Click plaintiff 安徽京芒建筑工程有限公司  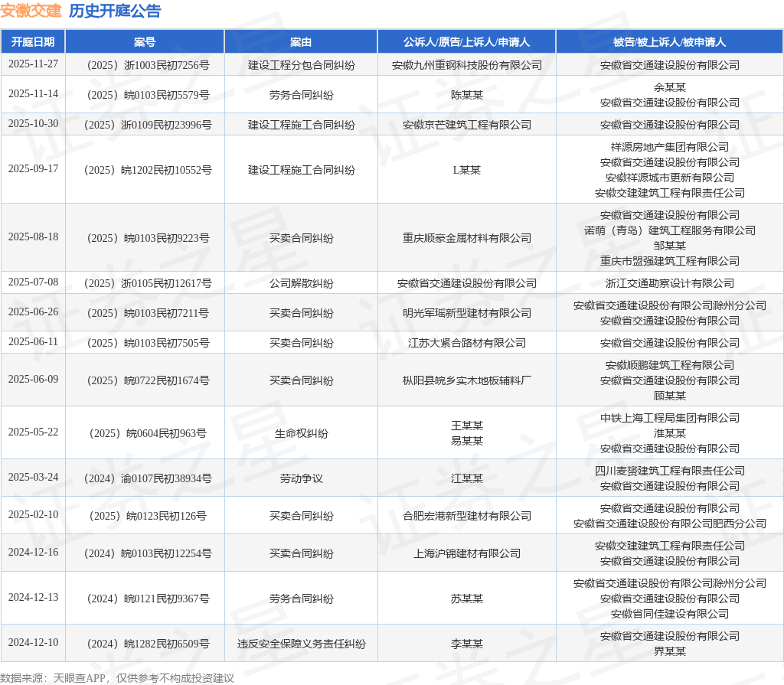click(x=466, y=125)
